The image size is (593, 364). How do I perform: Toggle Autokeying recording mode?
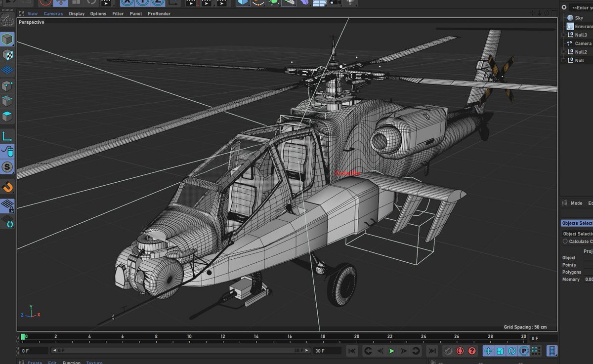(x=460, y=351)
